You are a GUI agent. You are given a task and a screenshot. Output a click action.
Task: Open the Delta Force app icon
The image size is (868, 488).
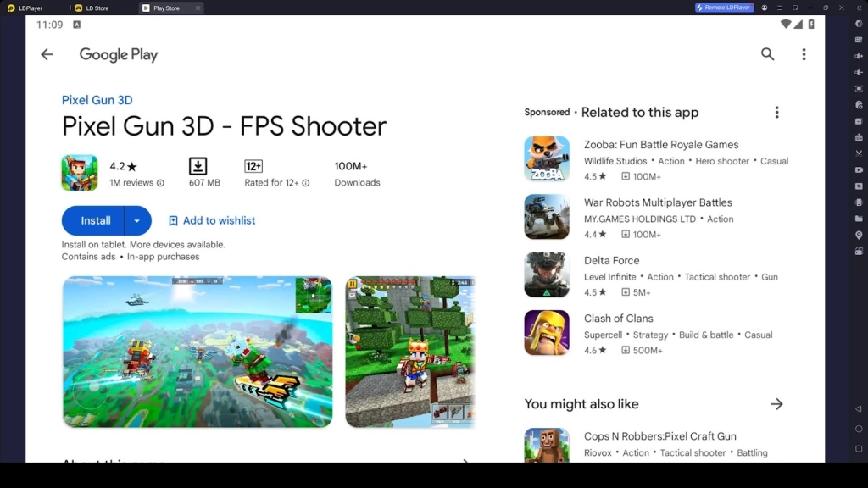(x=547, y=275)
